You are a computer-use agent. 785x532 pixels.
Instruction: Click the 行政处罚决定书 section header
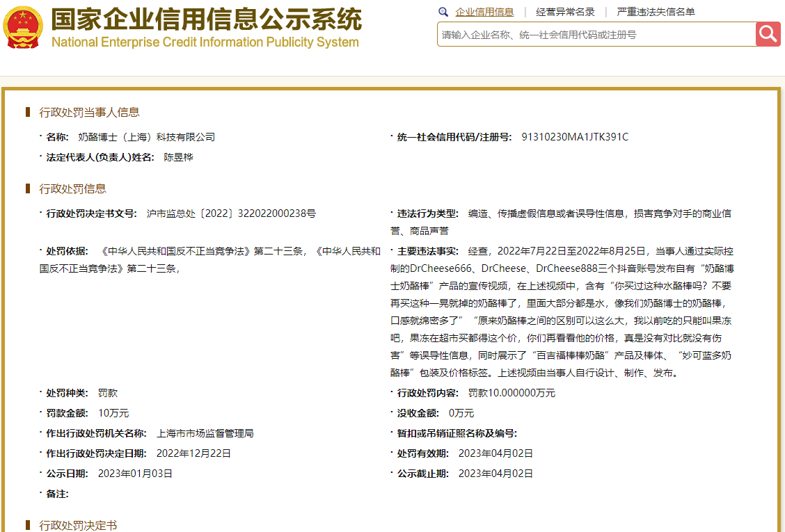tap(78, 525)
